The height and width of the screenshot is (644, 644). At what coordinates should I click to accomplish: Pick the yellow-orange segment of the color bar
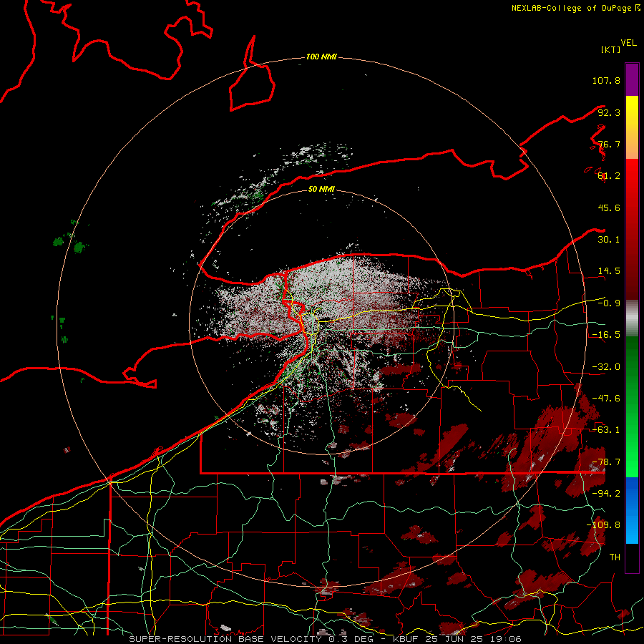pyautogui.click(x=632, y=127)
